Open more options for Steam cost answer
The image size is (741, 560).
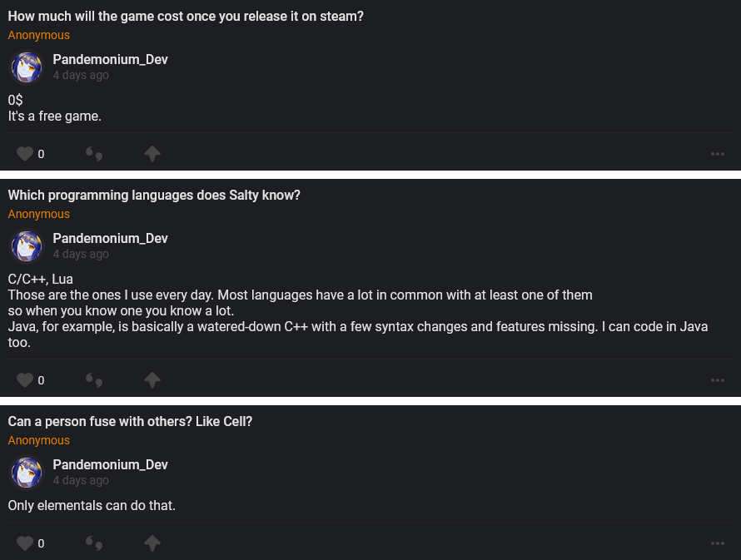718,154
